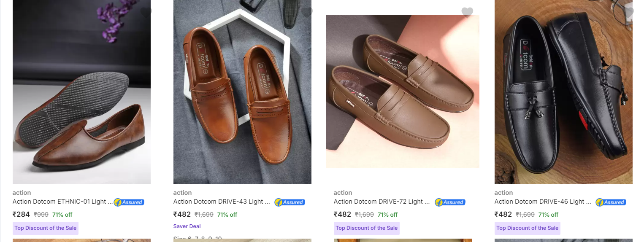
Task: View the olive brown loafers product image
Action: pos(403,91)
